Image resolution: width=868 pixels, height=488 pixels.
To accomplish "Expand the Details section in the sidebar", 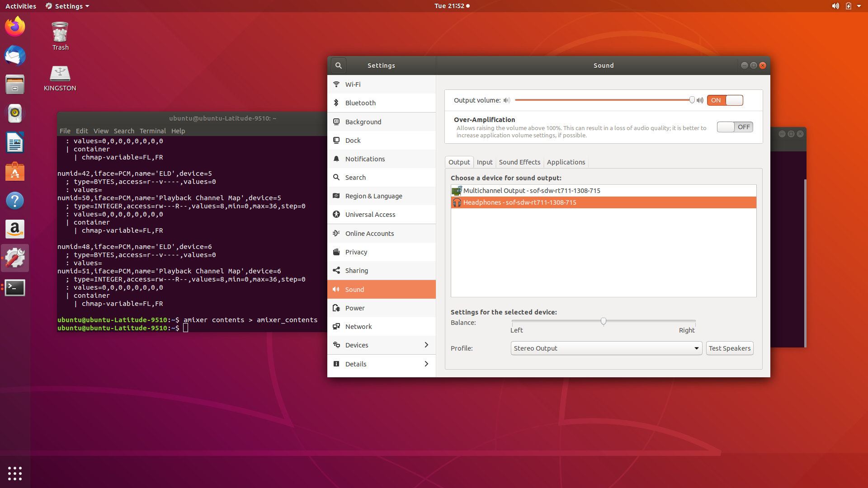I will (x=382, y=364).
